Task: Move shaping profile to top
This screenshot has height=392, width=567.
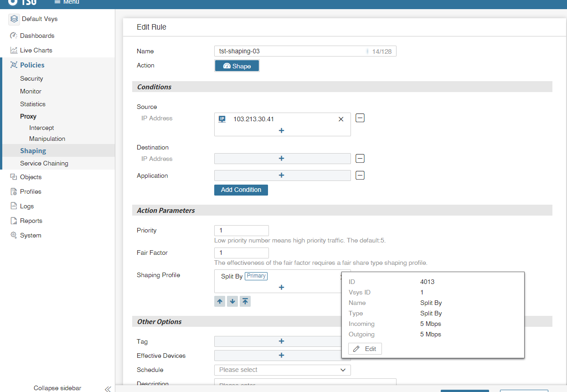Action: click(x=245, y=301)
